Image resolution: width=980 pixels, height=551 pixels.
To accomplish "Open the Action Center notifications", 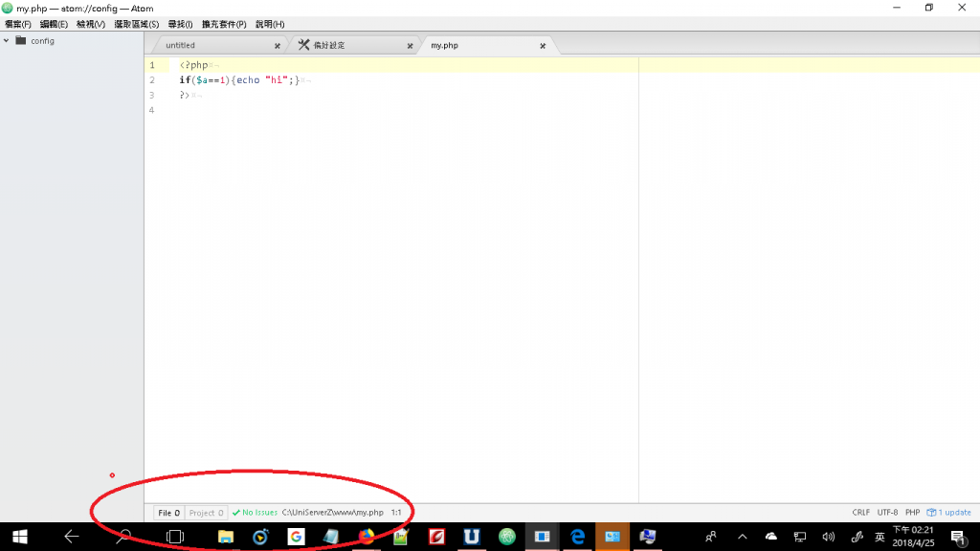I will pyautogui.click(x=959, y=538).
